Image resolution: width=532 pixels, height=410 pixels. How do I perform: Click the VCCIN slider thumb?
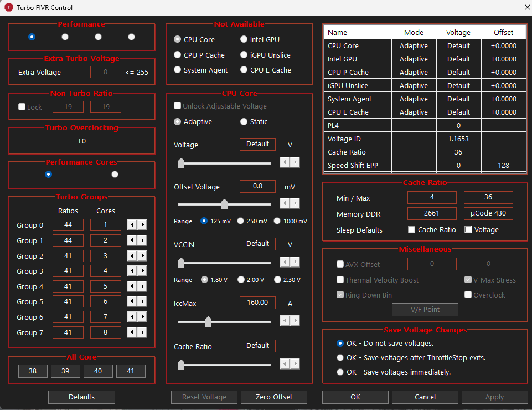tap(181, 263)
